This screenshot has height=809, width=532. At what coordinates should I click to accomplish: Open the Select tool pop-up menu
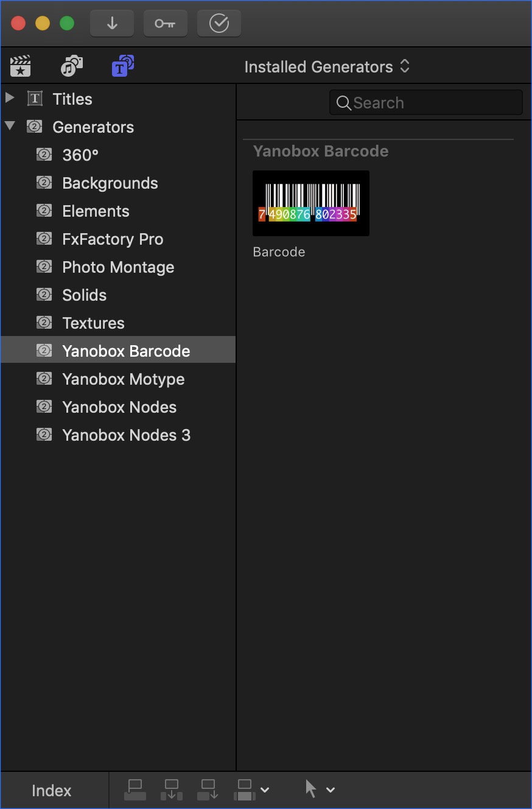(320, 790)
